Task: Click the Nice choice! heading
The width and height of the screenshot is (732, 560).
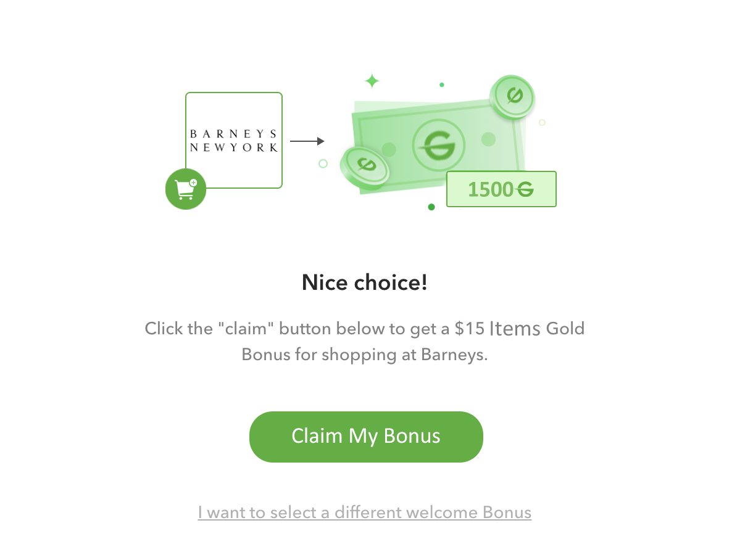Action: click(x=365, y=282)
